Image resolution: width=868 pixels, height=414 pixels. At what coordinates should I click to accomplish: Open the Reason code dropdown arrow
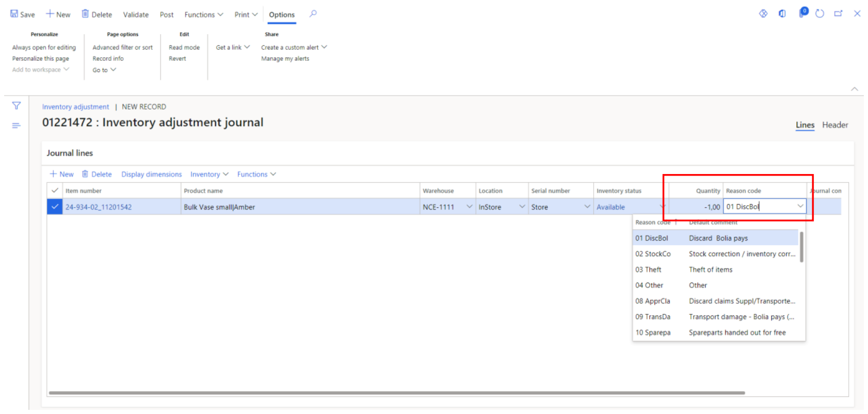[x=800, y=206]
